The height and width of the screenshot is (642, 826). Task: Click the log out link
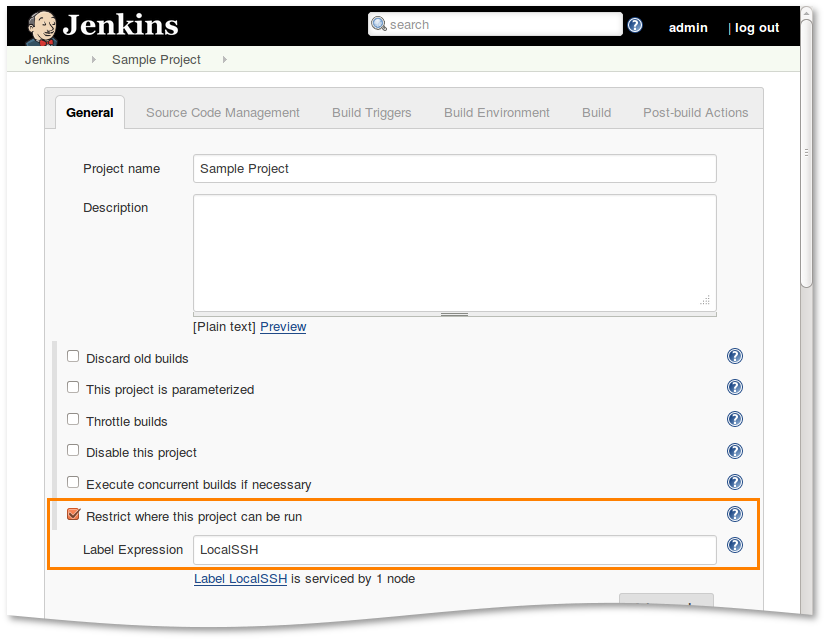coord(757,28)
